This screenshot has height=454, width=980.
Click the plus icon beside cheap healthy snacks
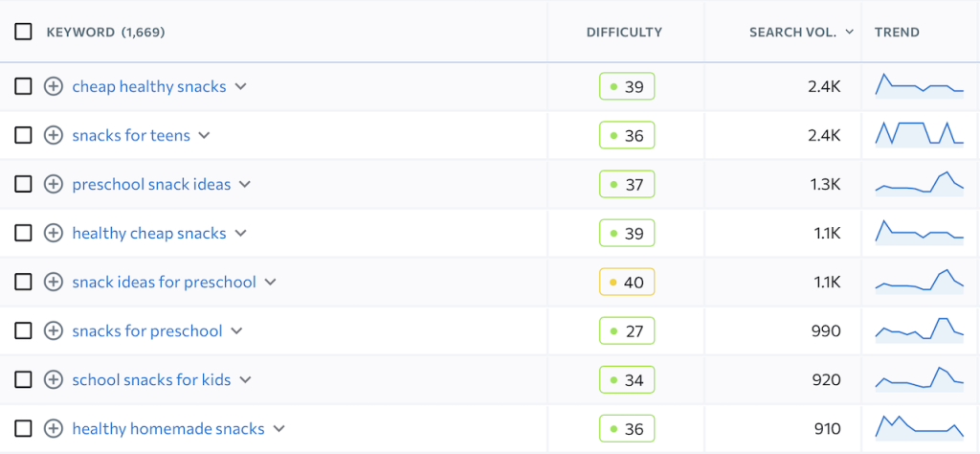(54, 86)
